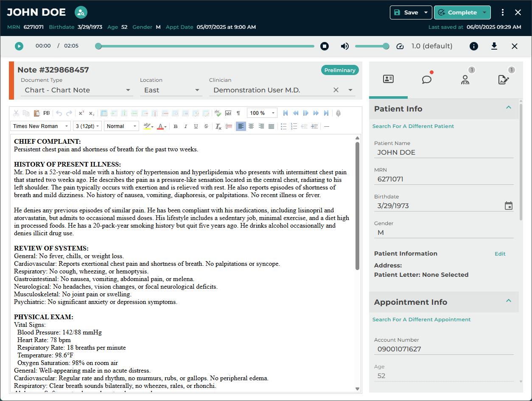
Task: Mute the audio speaker icon
Action: pos(345,46)
